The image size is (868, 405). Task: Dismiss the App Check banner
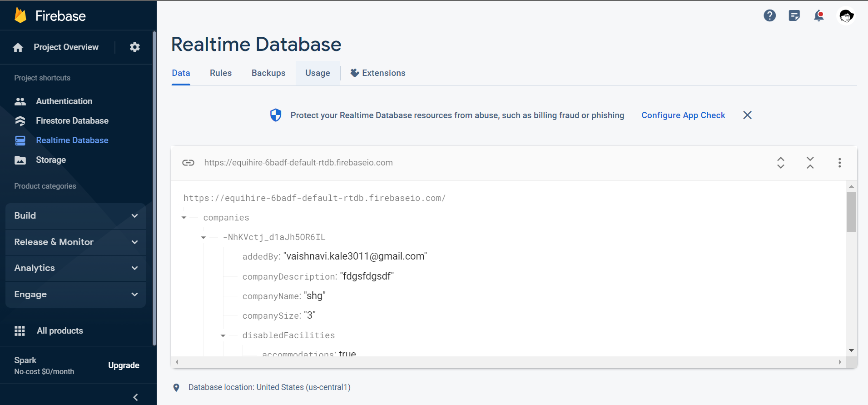pyautogui.click(x=747, y=115)
